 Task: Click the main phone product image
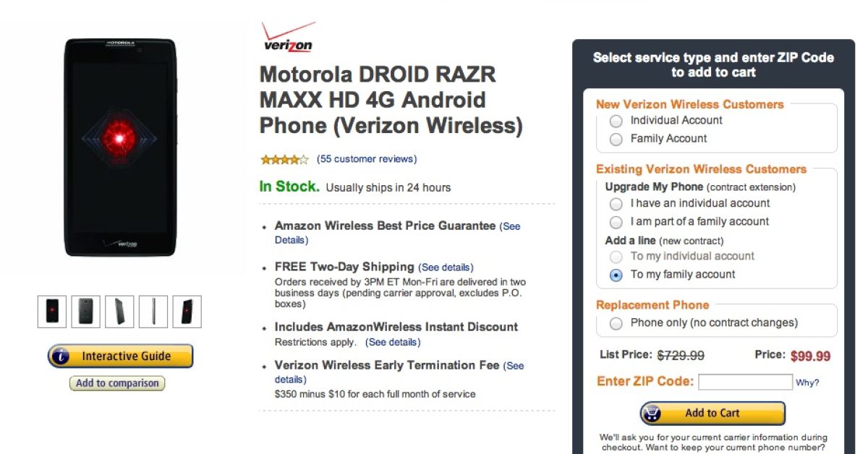[120, 147]
